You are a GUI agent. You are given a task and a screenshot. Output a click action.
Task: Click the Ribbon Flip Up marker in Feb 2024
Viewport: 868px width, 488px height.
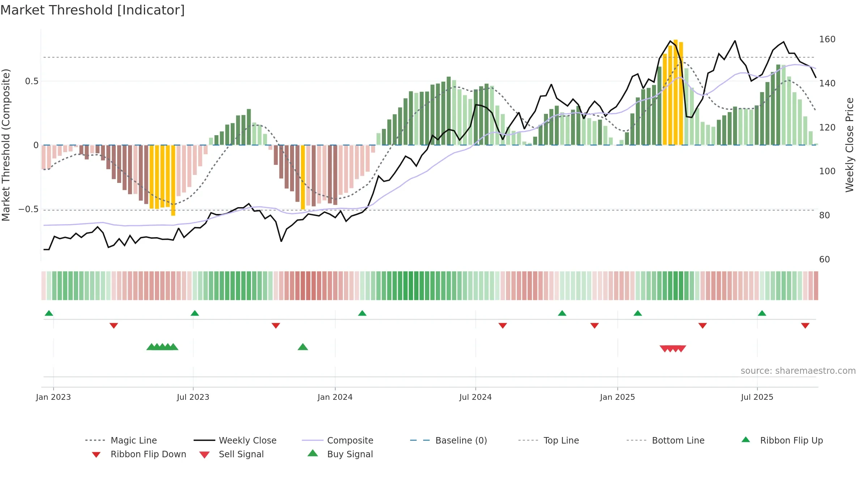pos(362,313)
